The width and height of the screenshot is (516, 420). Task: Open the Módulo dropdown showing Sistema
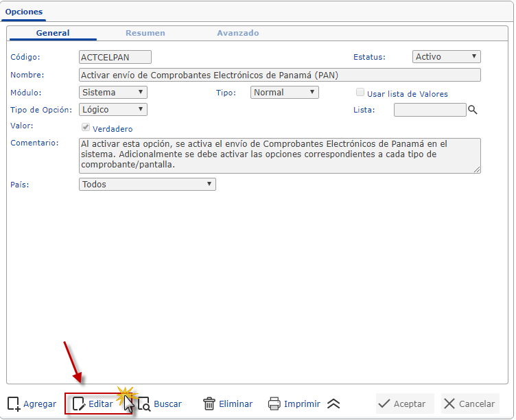click(x=113, y=92)
